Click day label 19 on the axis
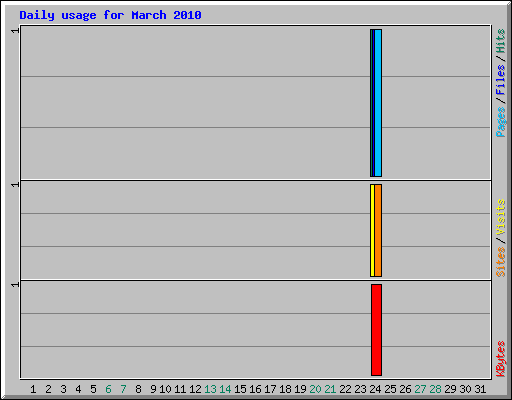Image resolution: width=512 pixels, height=400 pixels. (x=300, y=389)
